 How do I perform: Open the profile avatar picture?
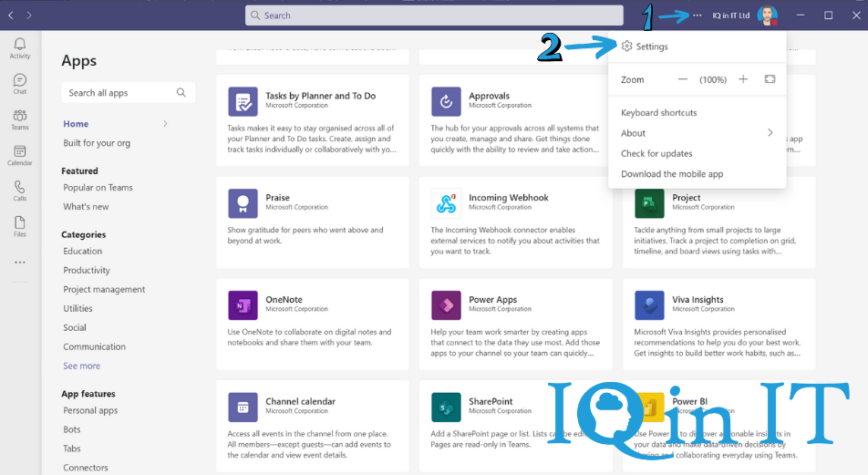(x=768, y=15)
